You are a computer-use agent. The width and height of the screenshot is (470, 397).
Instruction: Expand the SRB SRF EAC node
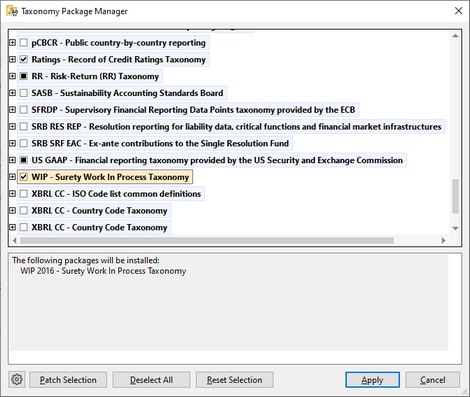pos(12,143)
